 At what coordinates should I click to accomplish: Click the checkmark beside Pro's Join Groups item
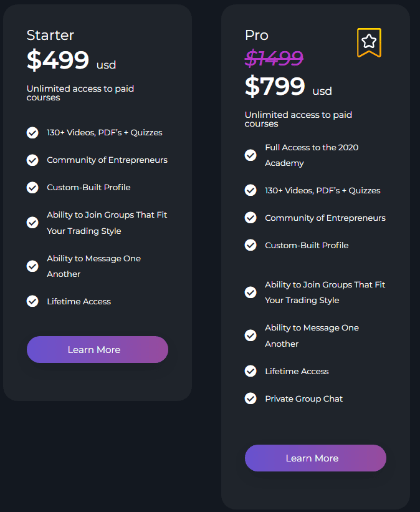point(251,292)
